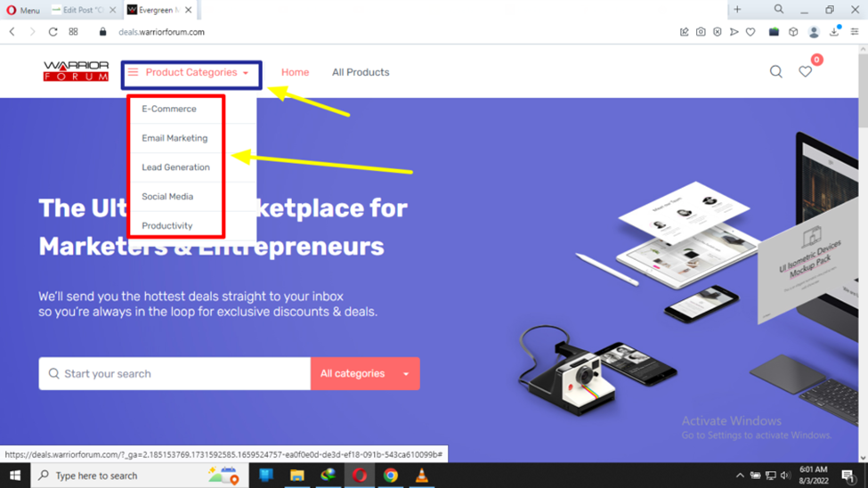Open the All categories dropdown
Image resolution: width=868 pixels, height=488 pixels.
pos(365,373)
